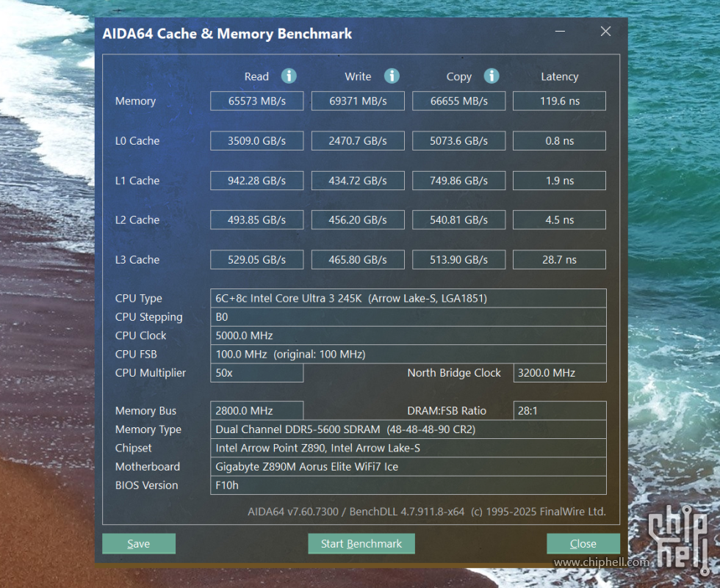Click the Start Benchmark button

pos(361,543)
